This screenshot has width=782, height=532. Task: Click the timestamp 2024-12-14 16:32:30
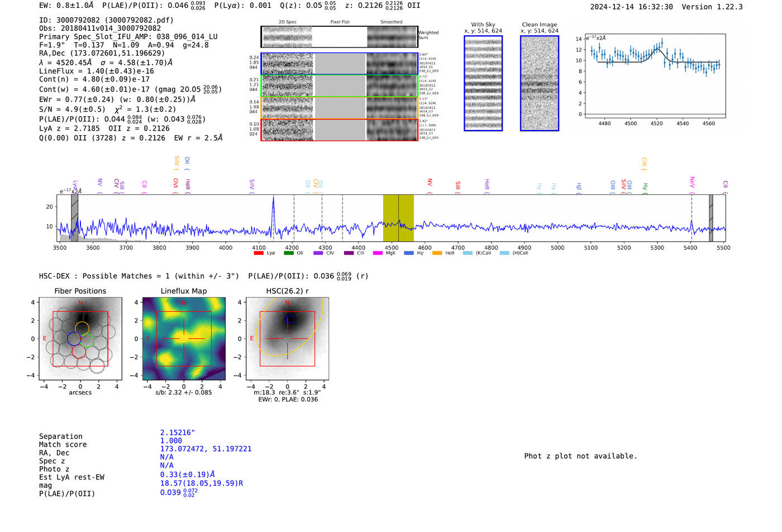click(632, 7)
